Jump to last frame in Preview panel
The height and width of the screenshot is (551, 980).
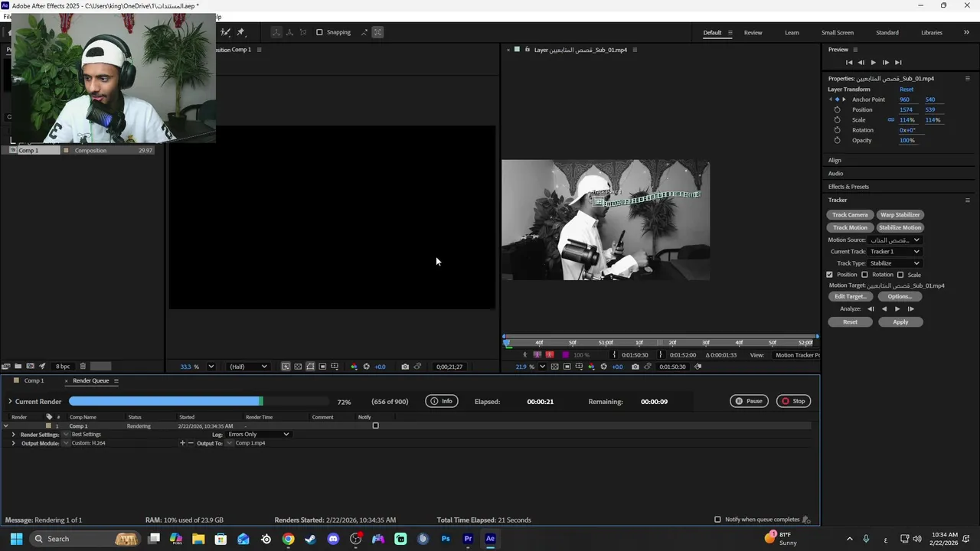[x=898, y=62]
